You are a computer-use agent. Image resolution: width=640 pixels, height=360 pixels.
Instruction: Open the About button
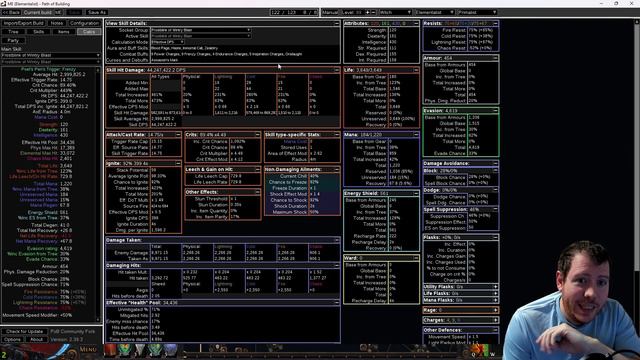pyautogui.click(x=36, y=339)
